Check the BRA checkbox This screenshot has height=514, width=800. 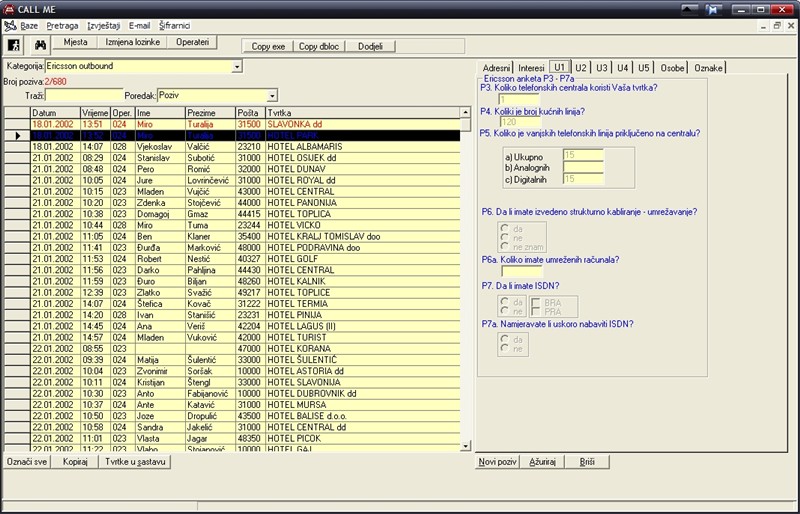[x=536, y=302]
